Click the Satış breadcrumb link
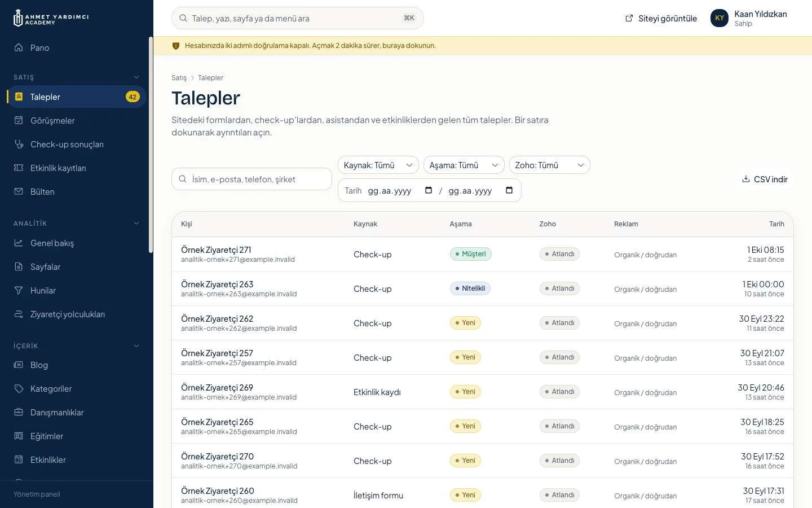Viewport: 812px width, 508px height. (179, 78)
